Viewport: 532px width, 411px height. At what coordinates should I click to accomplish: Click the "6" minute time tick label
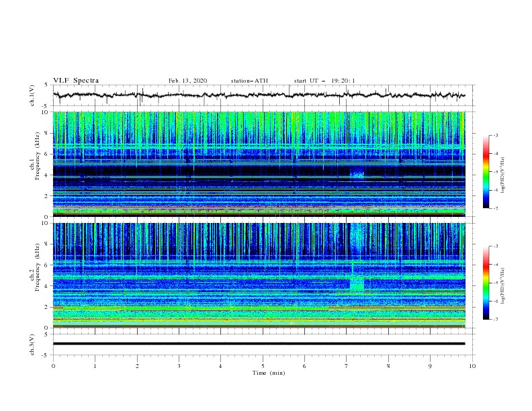(x=304, y=366)
